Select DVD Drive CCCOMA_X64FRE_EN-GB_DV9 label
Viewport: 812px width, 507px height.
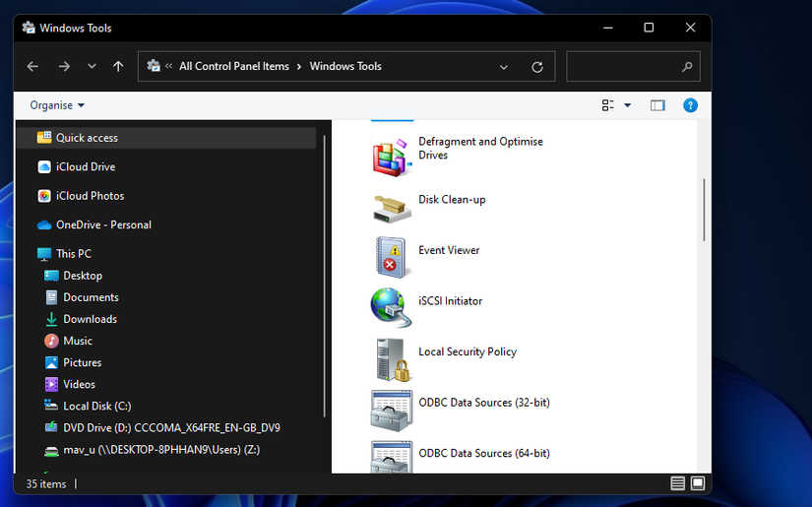tap(171, 428)
